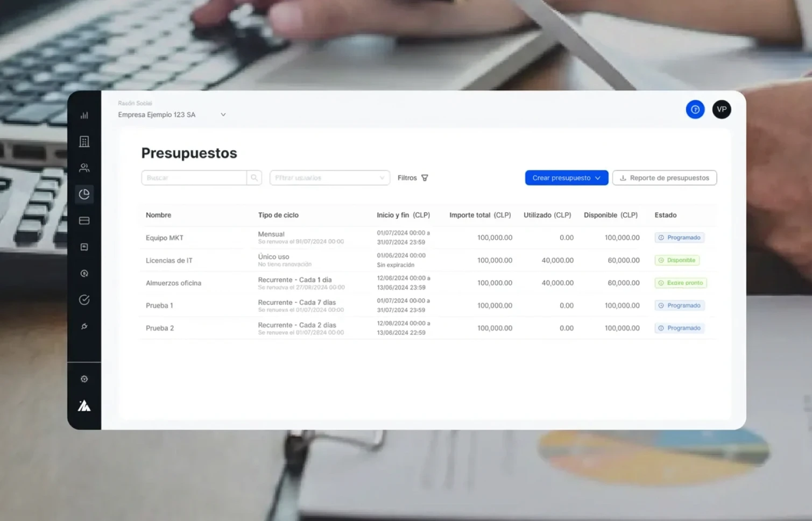This screenshot has width=812, height=521.
Task: Click the Nombre column header
Action: [x=158, y=215]
